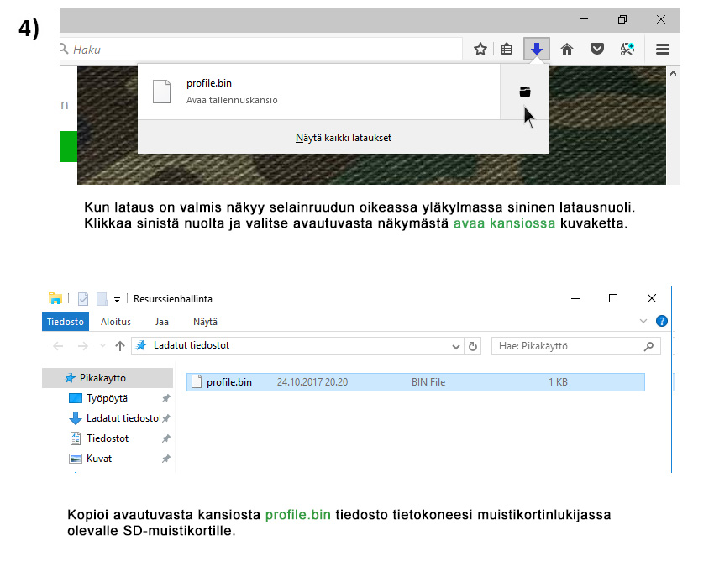Expand the Explorer ribbon chevron

[644, 322]
